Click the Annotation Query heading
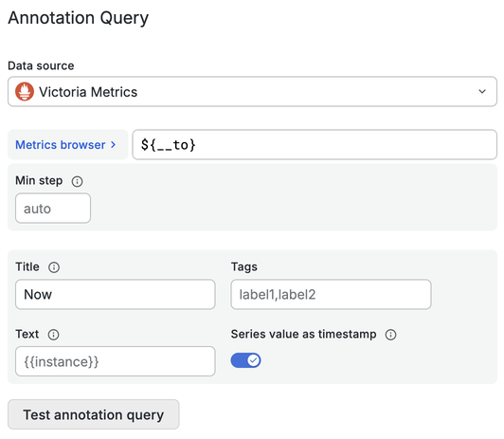The width and height of the screenshot is (504, 439). [x=79, y=18]
